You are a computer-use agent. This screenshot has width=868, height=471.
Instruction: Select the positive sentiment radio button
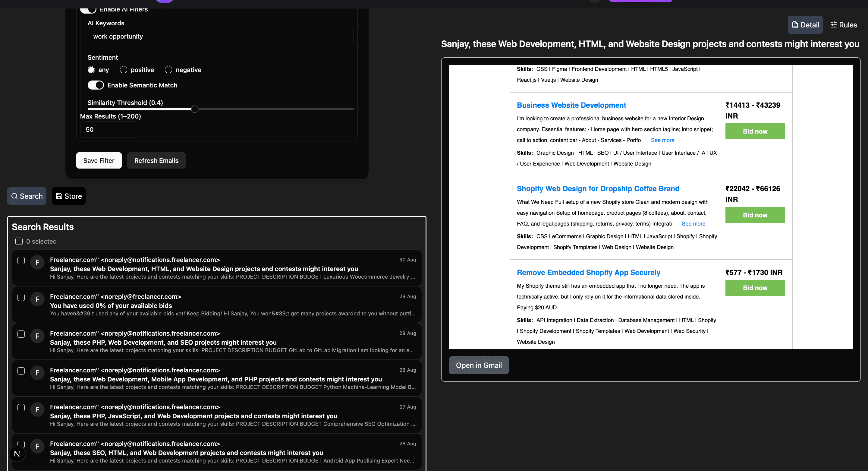coord(124,70)
